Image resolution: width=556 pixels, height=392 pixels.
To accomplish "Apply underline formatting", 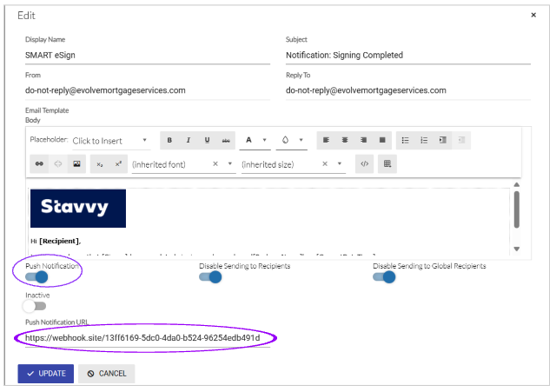I will [x=207, y=140].
